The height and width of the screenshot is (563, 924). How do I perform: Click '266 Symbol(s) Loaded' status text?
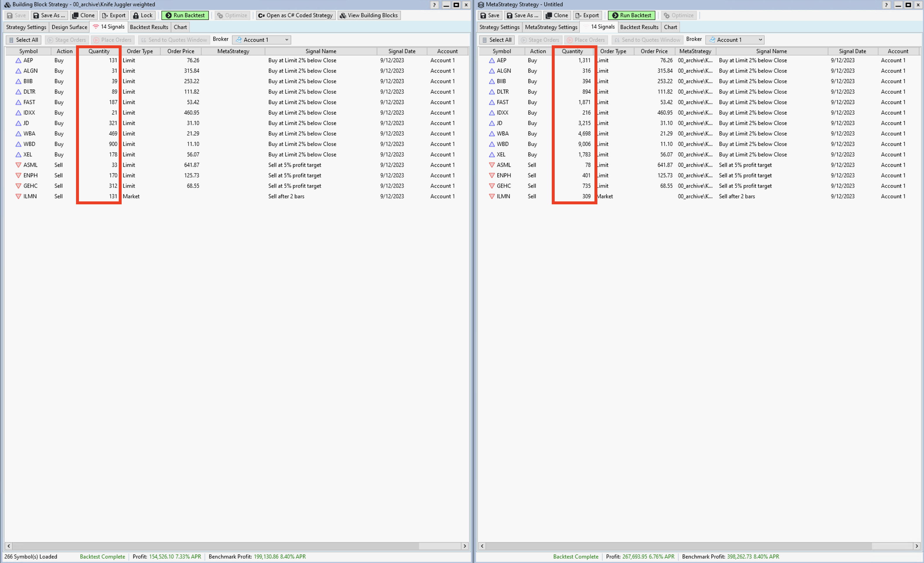click(x=31, y=557)
